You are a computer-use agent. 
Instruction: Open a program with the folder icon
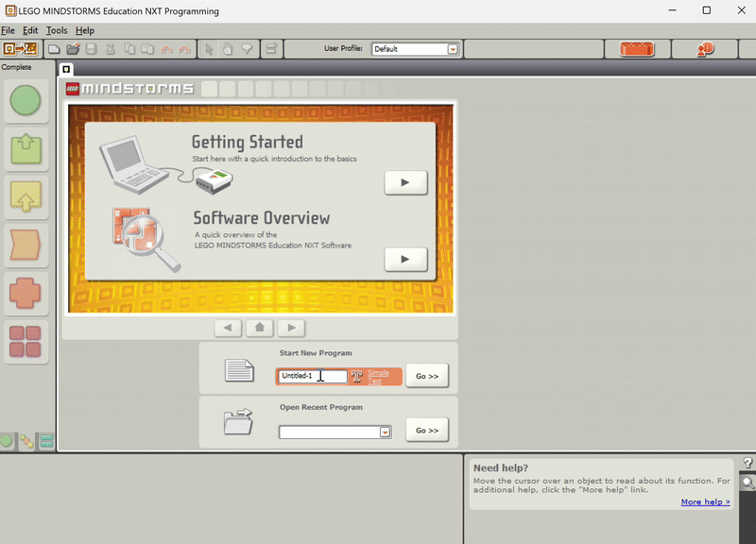point(73,49)
